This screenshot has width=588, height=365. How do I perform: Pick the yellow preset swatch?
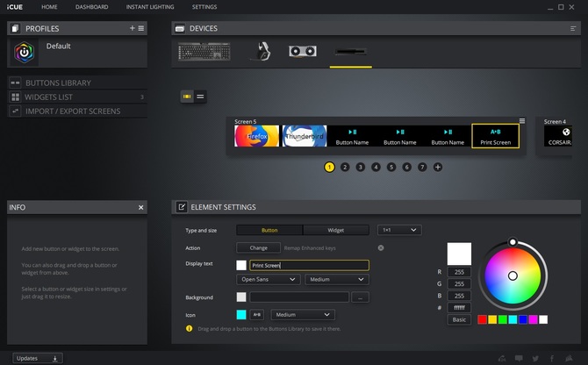pyautogui.click(x=492, y=319)
